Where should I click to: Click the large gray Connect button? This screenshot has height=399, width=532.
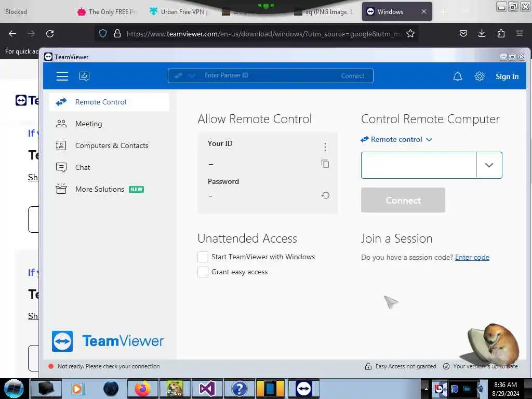pyautogui.click(x=403, y=200)
